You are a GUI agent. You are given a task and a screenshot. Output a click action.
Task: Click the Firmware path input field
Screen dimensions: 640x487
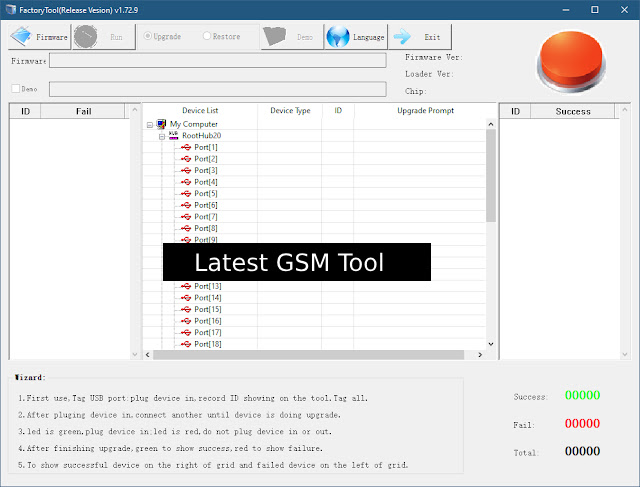(218, 60)
